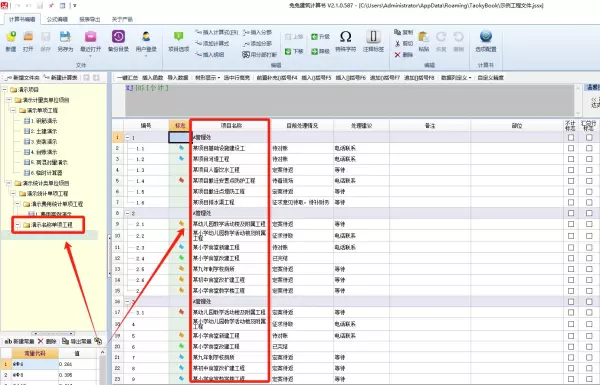
Task: Click the 新建常量 new constant button
Action: [x=19, y=341]
